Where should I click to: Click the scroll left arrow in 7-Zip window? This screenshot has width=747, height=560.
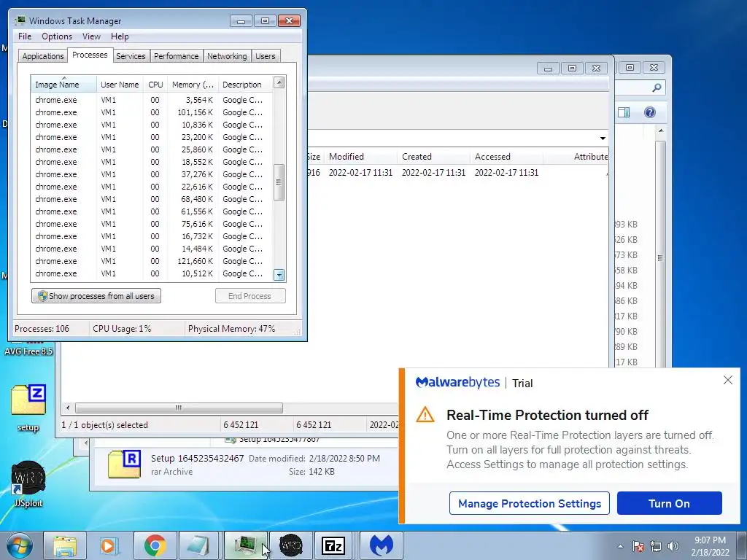pyautogui.click(x=68, y=408)
